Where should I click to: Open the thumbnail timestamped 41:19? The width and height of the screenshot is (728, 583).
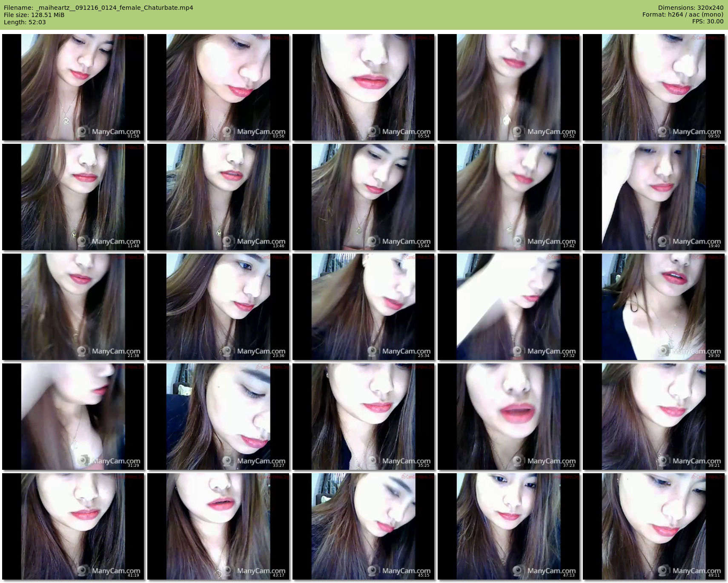coord(73,526)
